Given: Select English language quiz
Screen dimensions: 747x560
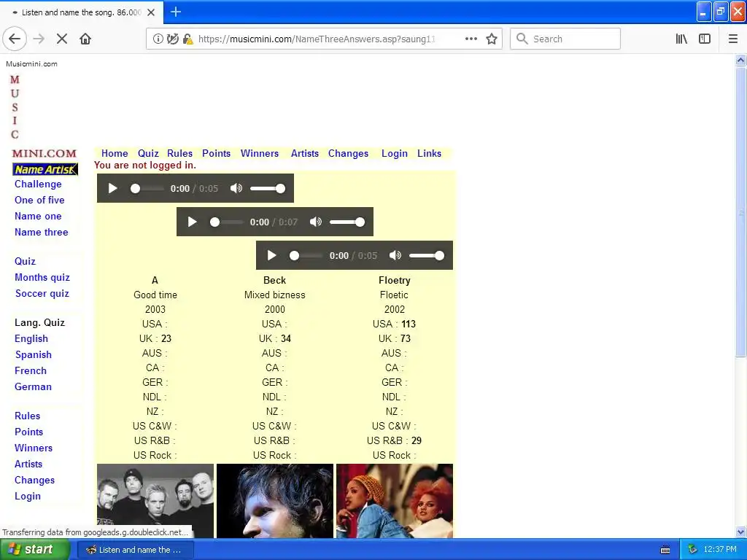Looking at the screenshot, I should (31, 338).
